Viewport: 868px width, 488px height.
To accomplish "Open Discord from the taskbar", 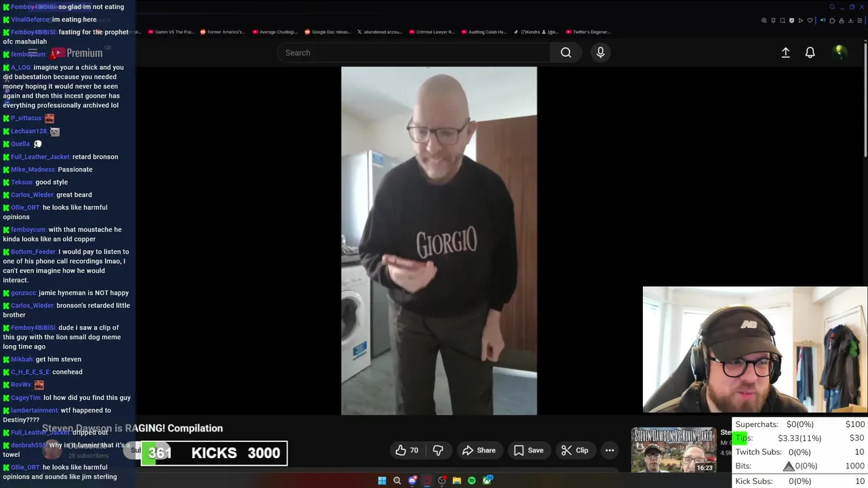I will click(412, 481).
